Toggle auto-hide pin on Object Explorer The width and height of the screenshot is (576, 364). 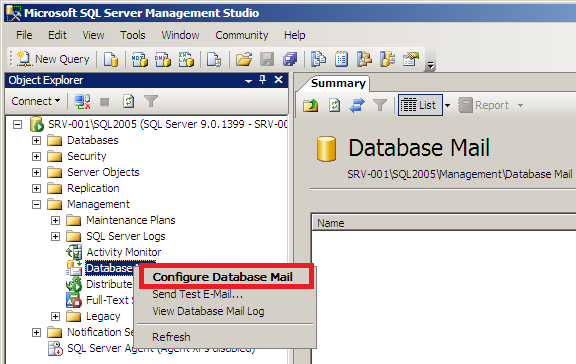coord(263,79)
